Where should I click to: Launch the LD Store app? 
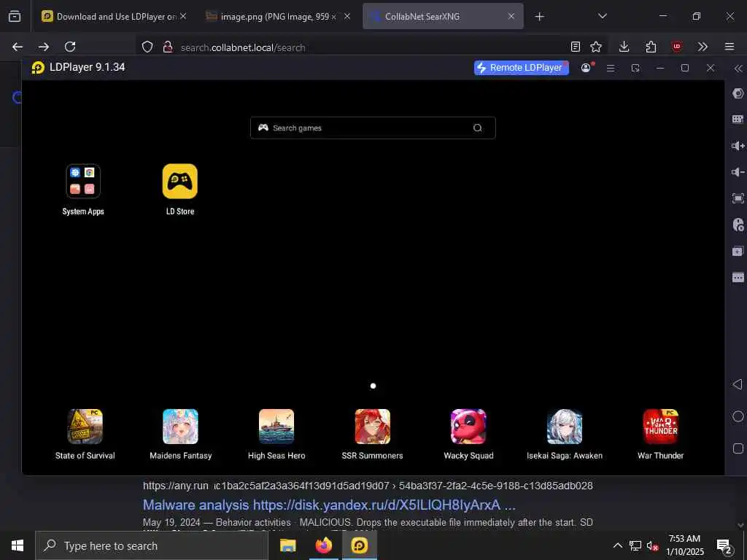coord(180,182)
